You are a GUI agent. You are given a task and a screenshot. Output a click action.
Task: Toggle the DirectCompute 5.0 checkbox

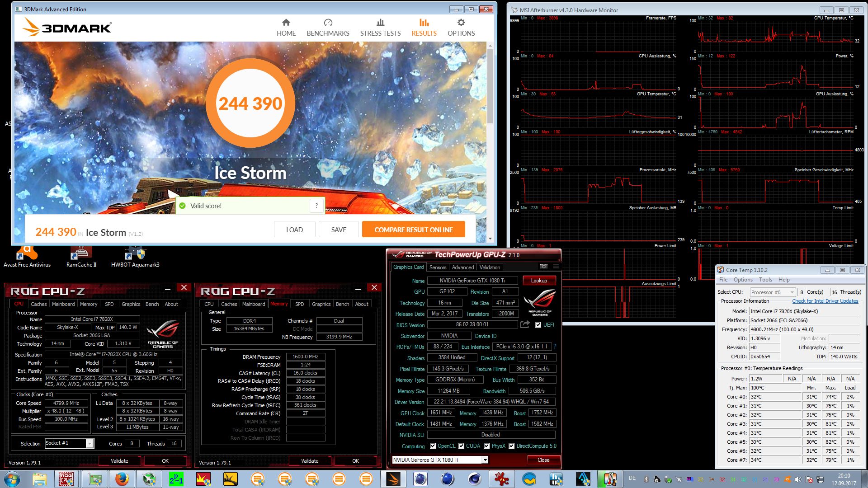click(511, 446)
